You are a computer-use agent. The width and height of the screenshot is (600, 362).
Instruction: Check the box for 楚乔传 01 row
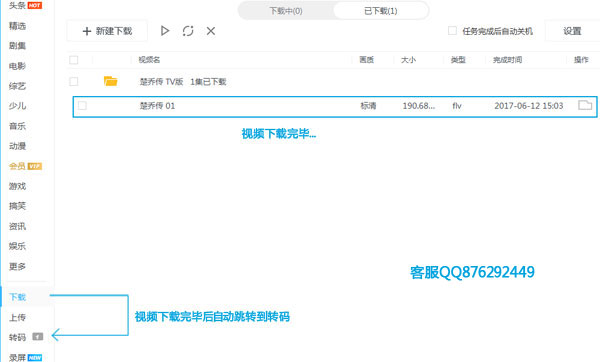82,105
